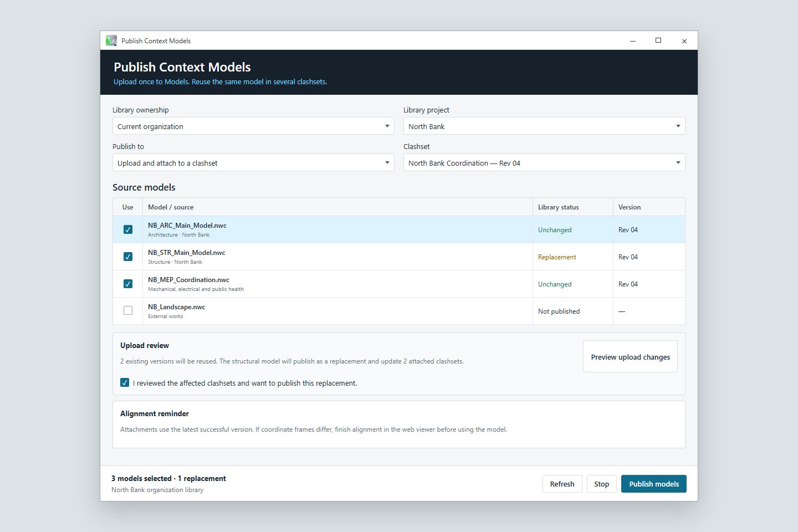Click Rev 04 version of NB_ARC_Main_Model

click(x=628, y=230)
